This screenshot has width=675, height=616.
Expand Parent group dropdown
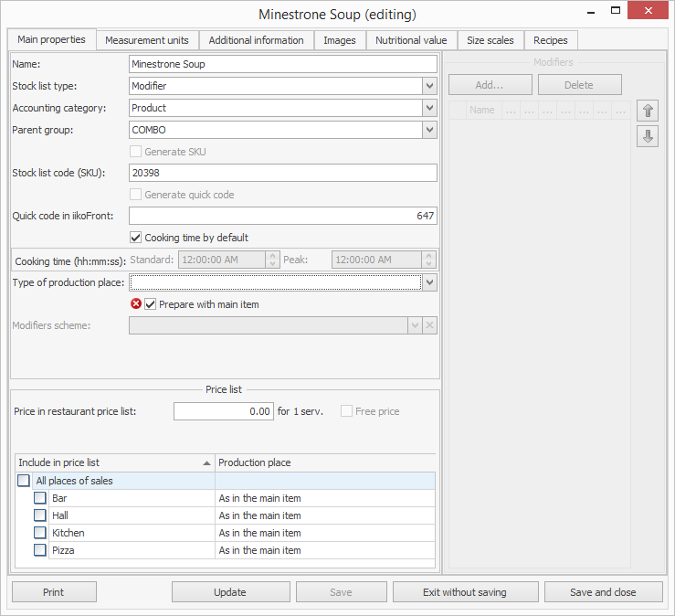click(x=429, y=130)
